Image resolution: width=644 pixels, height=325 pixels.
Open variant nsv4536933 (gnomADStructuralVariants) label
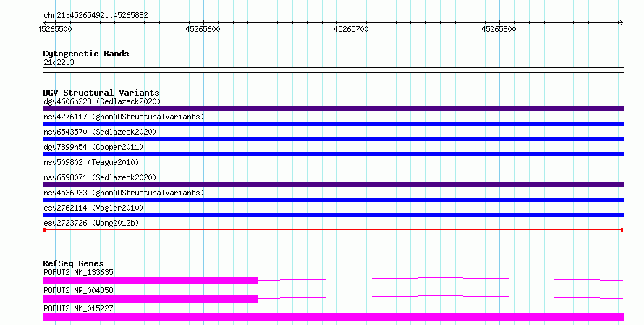click(124, 193)
